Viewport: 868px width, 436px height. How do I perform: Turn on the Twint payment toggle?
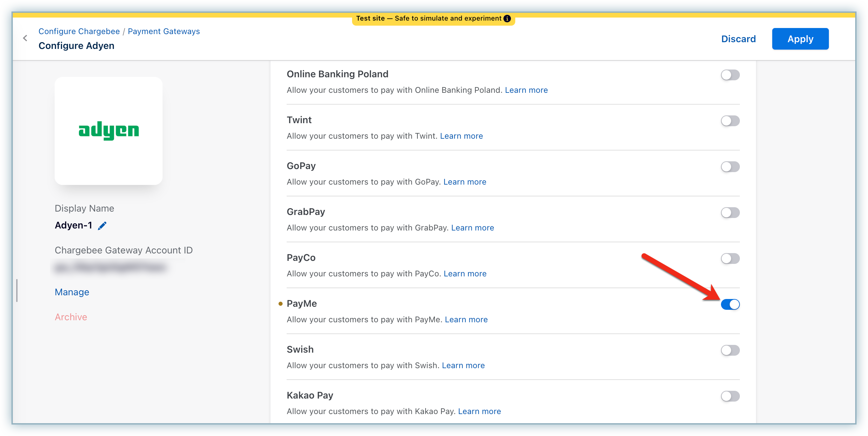[x=730, y=121]
